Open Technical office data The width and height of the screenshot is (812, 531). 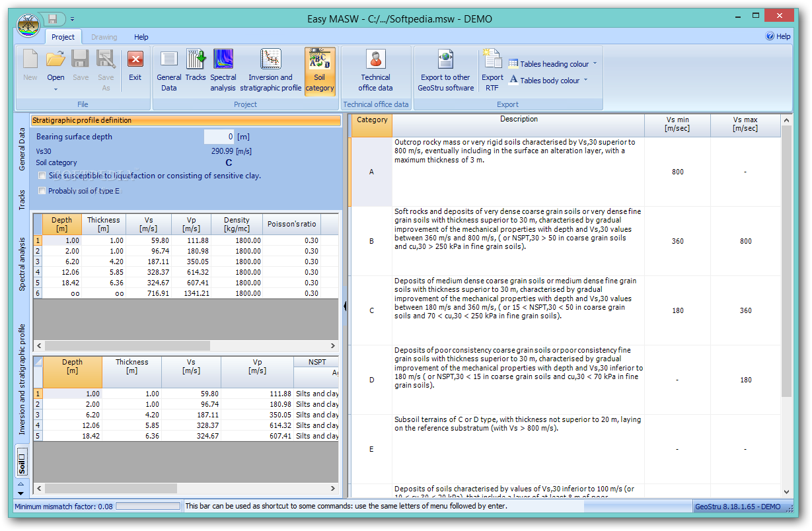376,70
